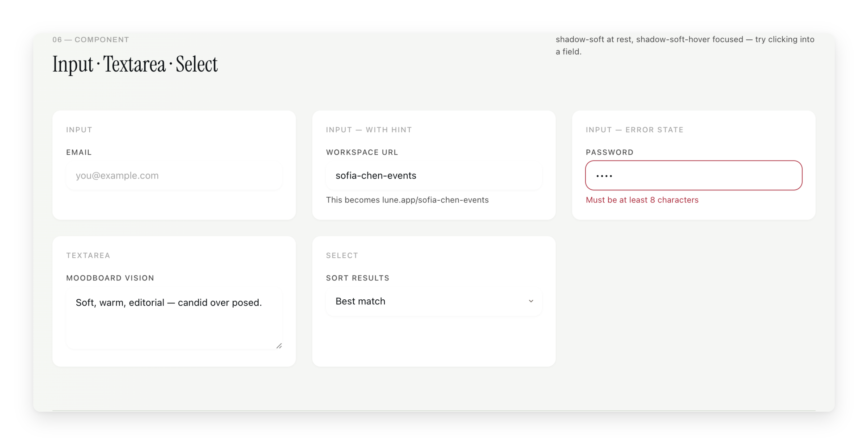Click 'Must be at least 8 characters' error
Screen dimensions: 868x445
[x=642, y=200]
